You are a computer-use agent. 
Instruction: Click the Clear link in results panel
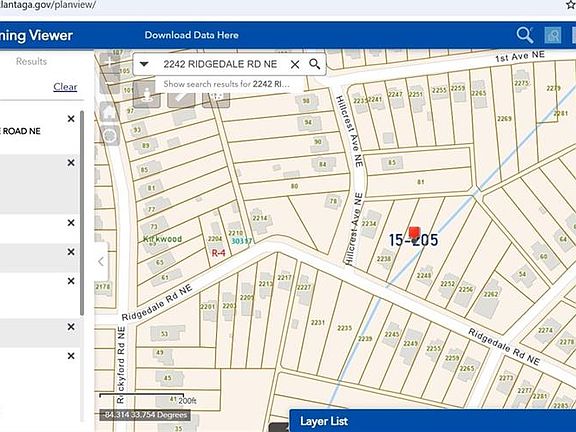tap(65, 87)
